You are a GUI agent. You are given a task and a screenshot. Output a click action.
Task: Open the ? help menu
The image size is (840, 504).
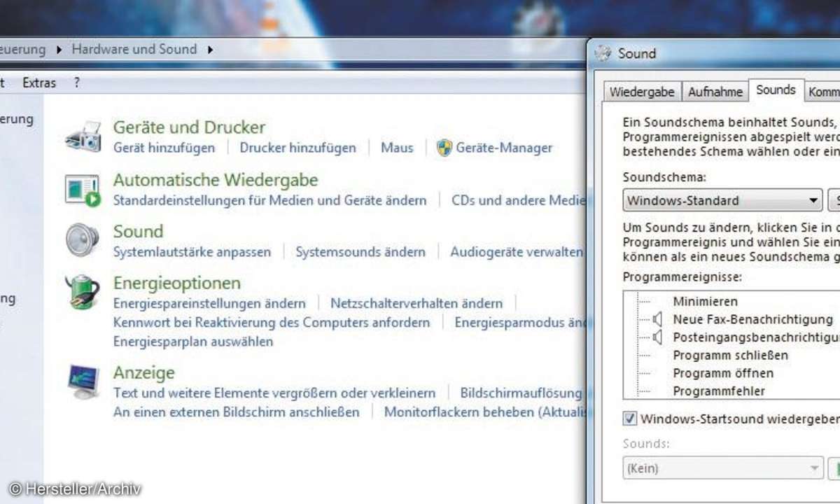76,83
